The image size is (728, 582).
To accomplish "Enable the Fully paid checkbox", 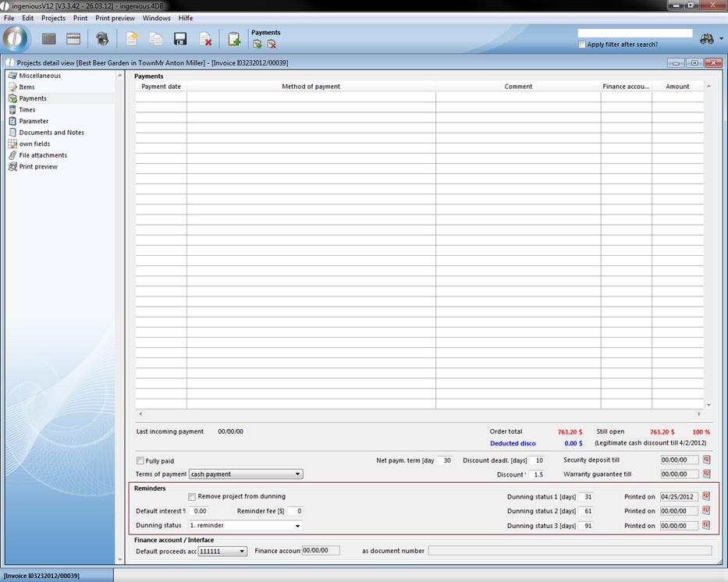I will [x=140, y=461].
